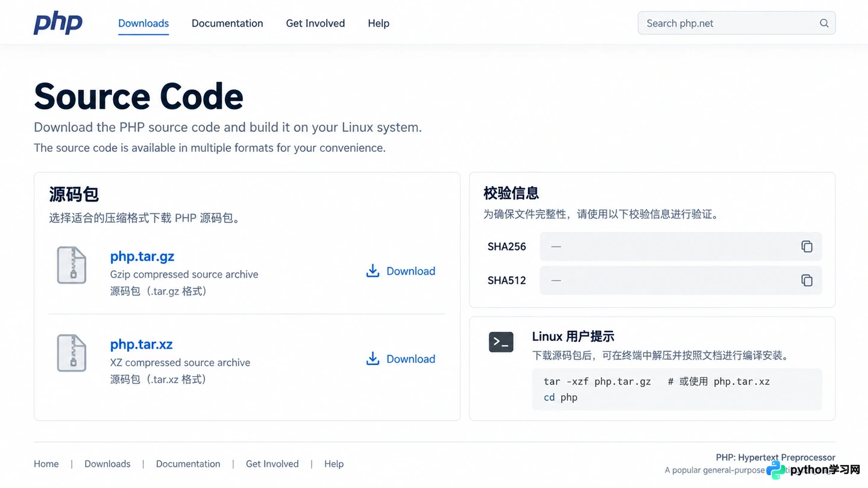Download the php.tar.gz archive
The width and height of the screenshot is (868, 488).
pos(401,271)
